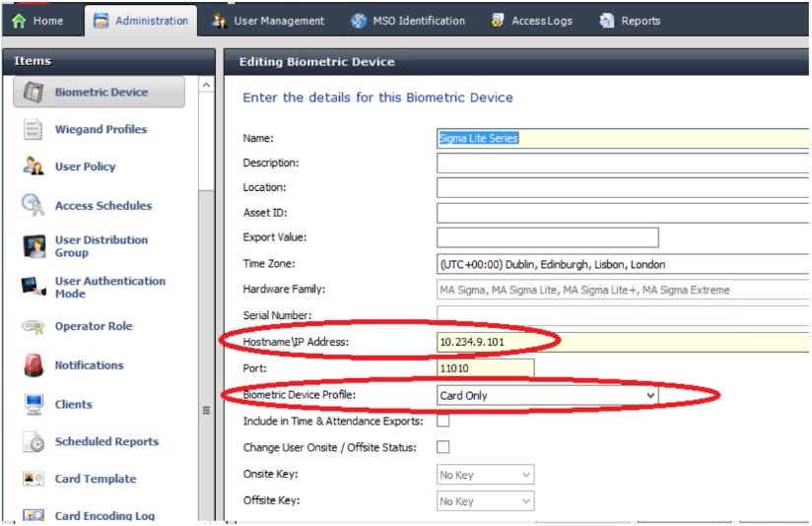Select the Clients monitor icon
The height and width of the screenshot is (526, 812).
pos(34,405)
